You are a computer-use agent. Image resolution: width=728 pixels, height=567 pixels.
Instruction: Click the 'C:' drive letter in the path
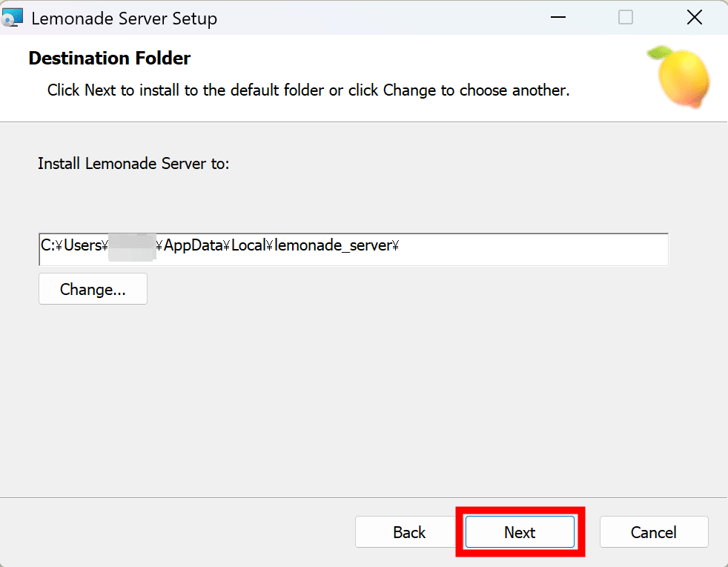47,246
